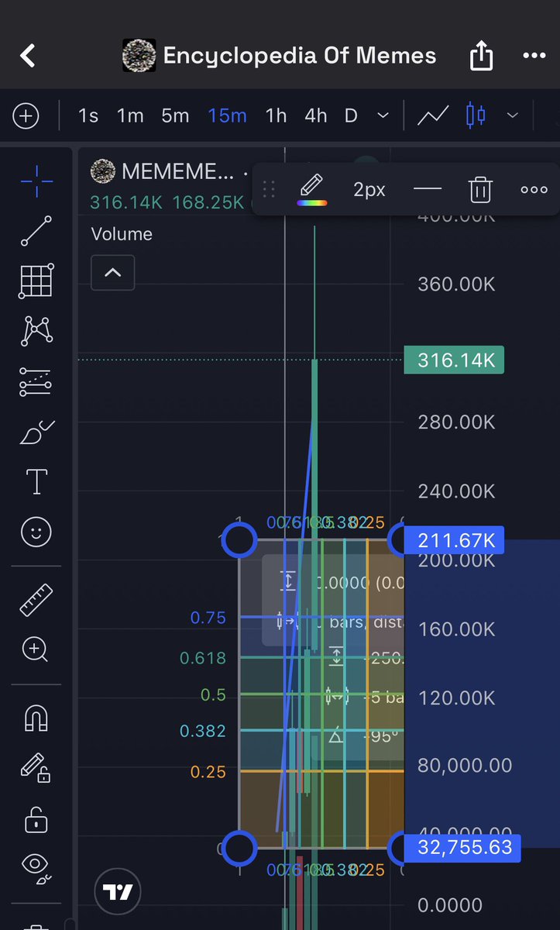This screenshot has width=560, height=930.
Task: Select the bottom-left drawing anchor handle
Action: 239,848
